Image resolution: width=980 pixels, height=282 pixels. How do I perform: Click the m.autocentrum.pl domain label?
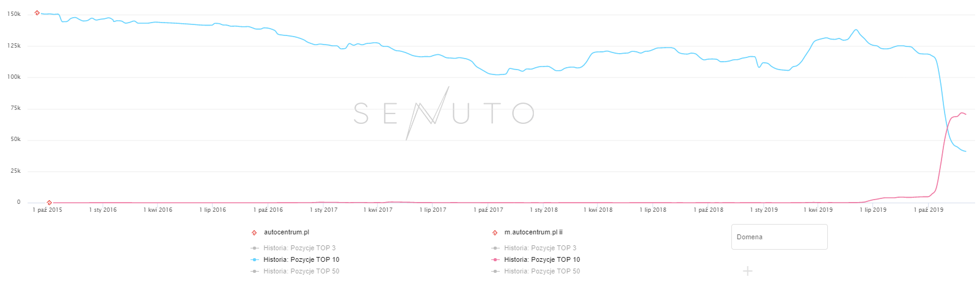pyautogui.click(x=530, y=233)
